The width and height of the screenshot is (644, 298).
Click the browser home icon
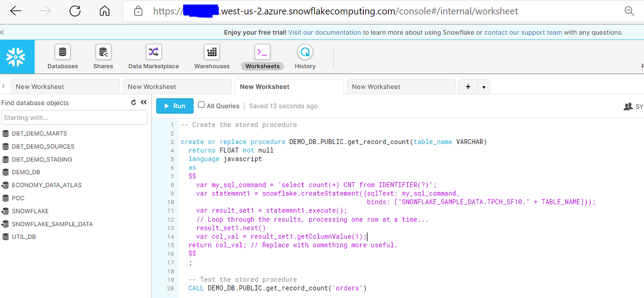[104, 10]
